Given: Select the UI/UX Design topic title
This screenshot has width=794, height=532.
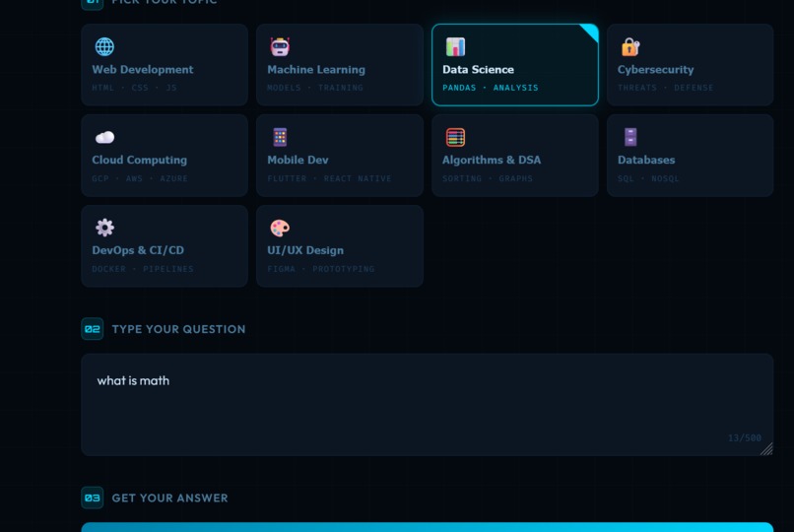Looking at the screenshot, I should (305, 250).
